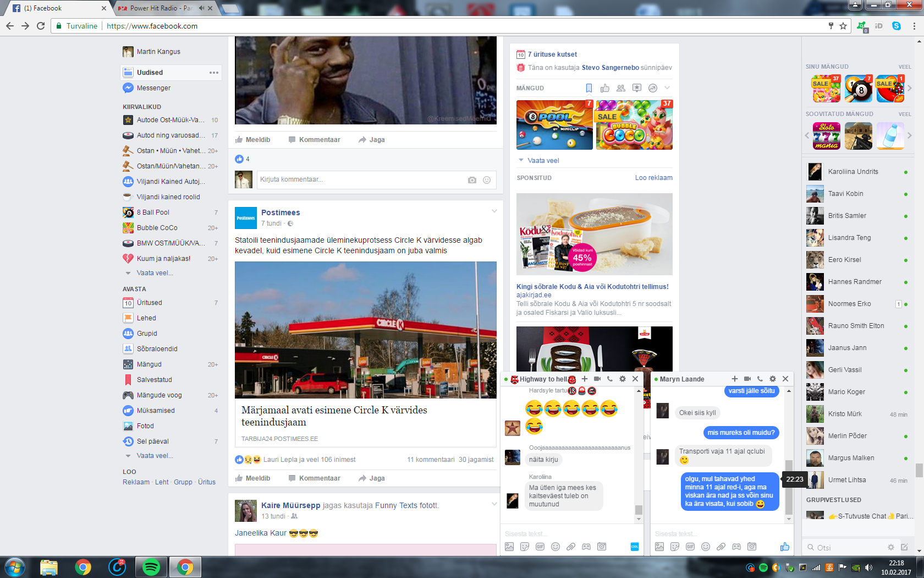The height and width of the screenshot is (578, 924).
Task: Insert emoji into first post comment
Action: (x=487, y=180)
